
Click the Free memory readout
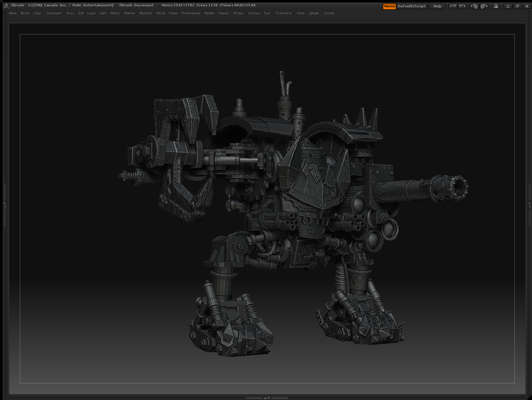207,5
